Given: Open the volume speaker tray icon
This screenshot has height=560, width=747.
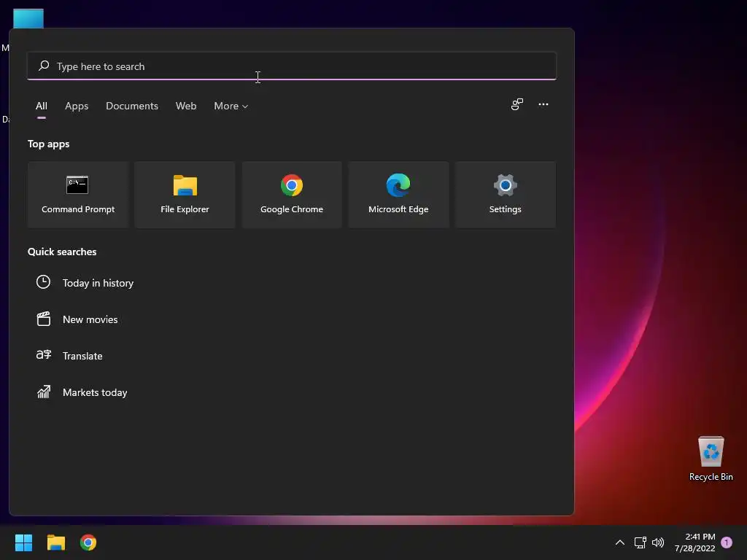Looking at the screenshot, I should [x=658, y=542].
